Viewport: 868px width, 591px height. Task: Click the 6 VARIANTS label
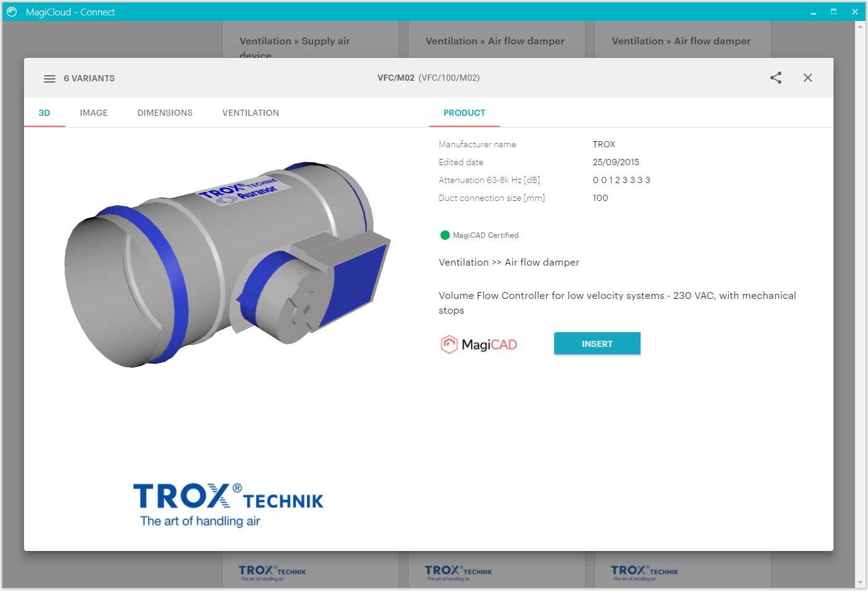[x=89, y=78]
